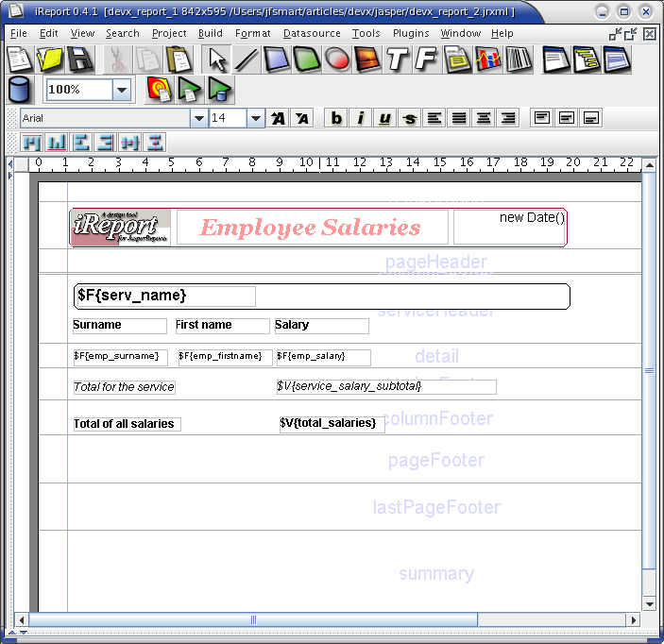Select the Line tool
This screenshot has height=644, width=664.
point(246,59)
